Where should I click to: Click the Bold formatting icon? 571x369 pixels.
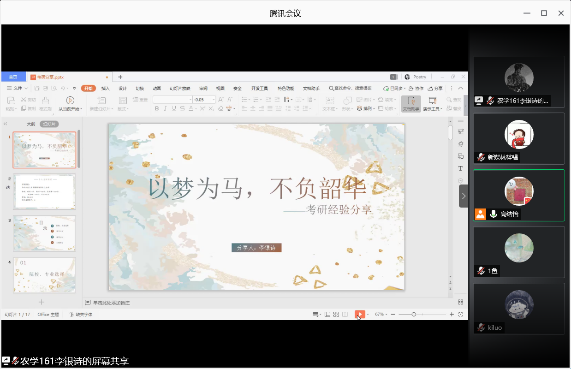click(x=157, y=109)
